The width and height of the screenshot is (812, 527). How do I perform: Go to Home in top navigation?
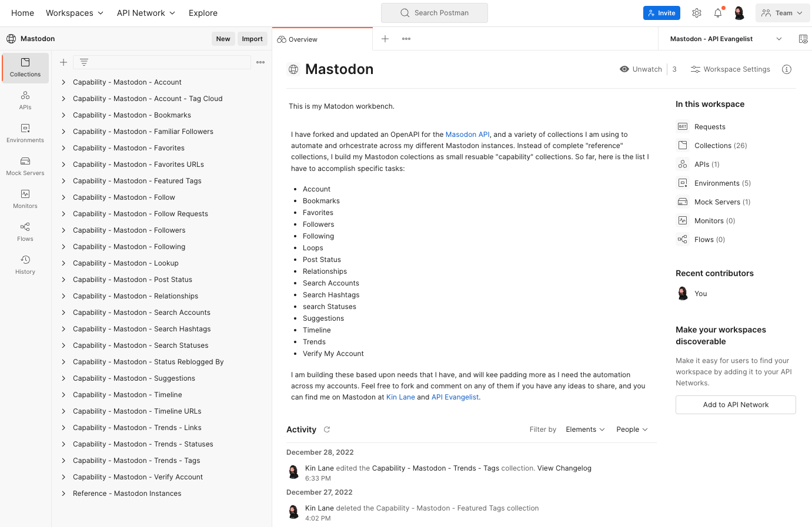pos(22,13)
